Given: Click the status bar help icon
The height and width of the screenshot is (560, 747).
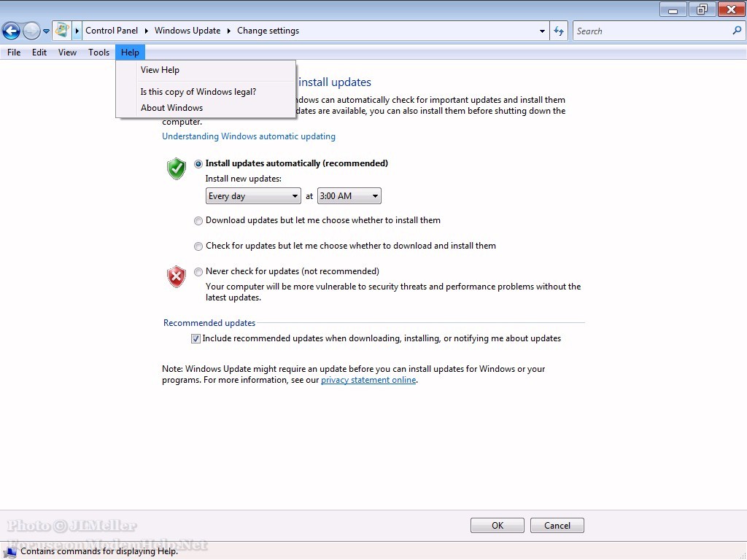Looking at the screenshot, I should click(x=10, y=551).
